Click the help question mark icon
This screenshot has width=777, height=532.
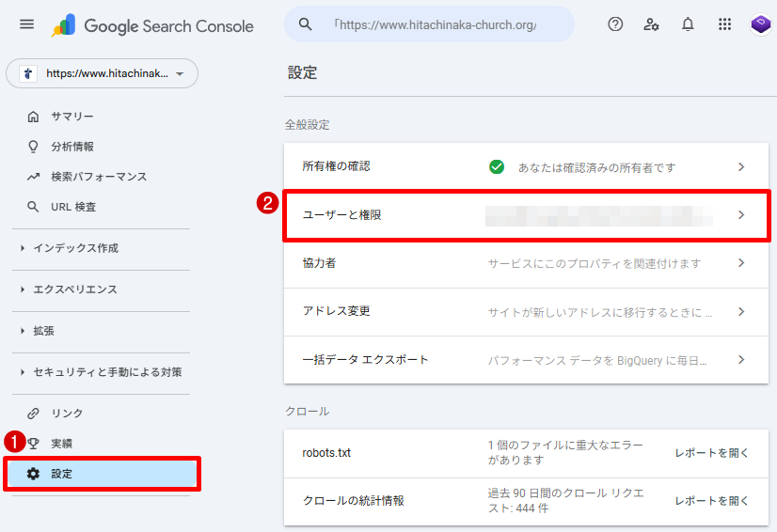(x=615, y=24)
